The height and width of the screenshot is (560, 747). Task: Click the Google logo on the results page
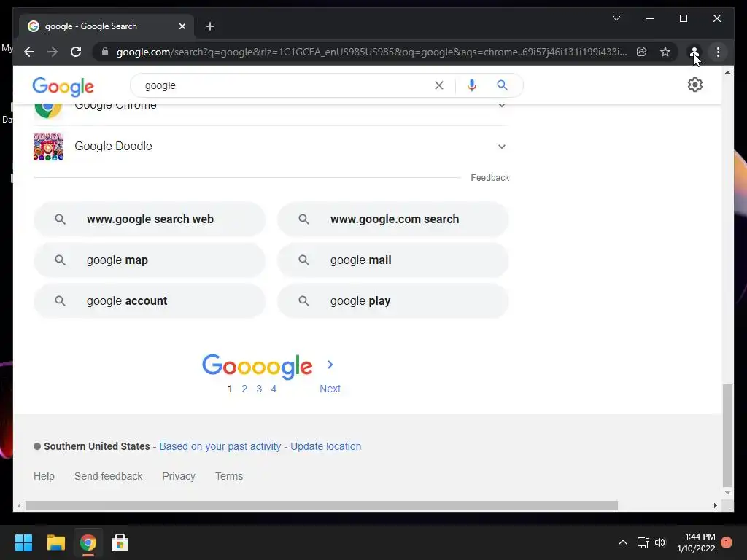[x=63, y=86]
